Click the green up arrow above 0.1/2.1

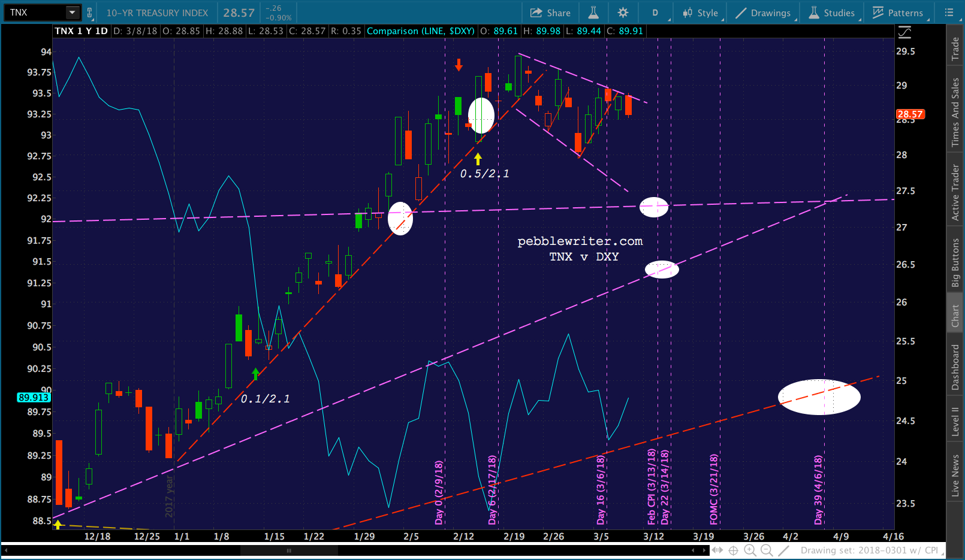click(256, 374)
